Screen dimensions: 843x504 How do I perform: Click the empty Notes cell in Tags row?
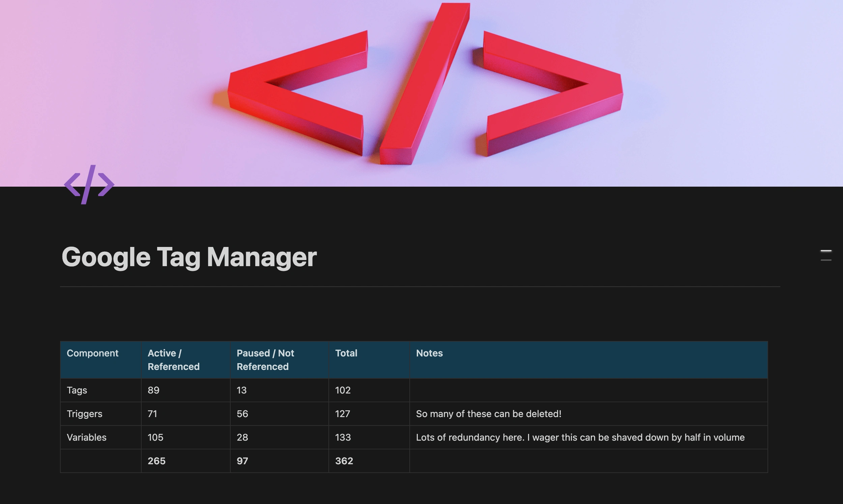coord(589,390)
